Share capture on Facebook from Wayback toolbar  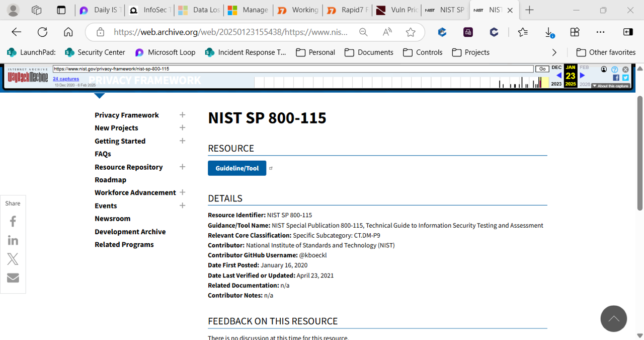tap(616, 78)
